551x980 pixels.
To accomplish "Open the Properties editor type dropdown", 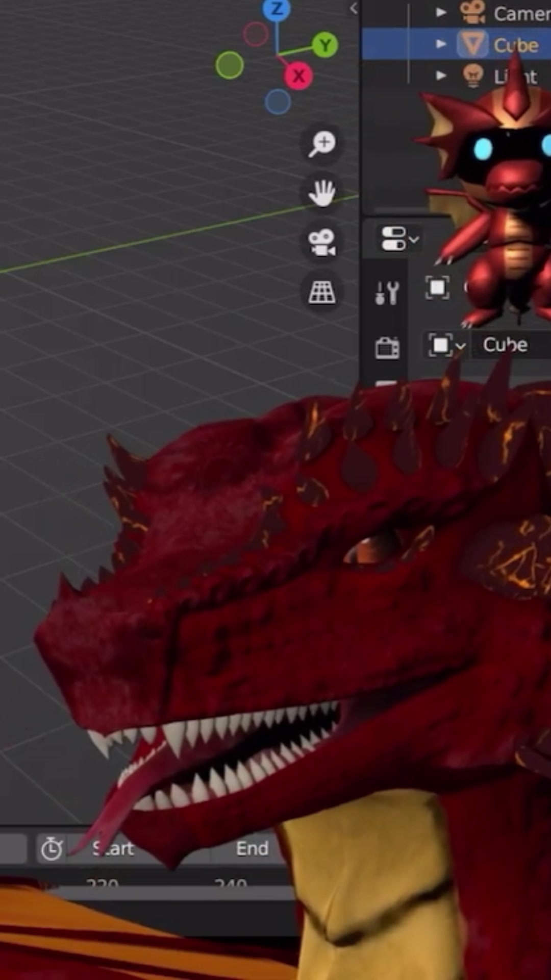I will [399, 239].
